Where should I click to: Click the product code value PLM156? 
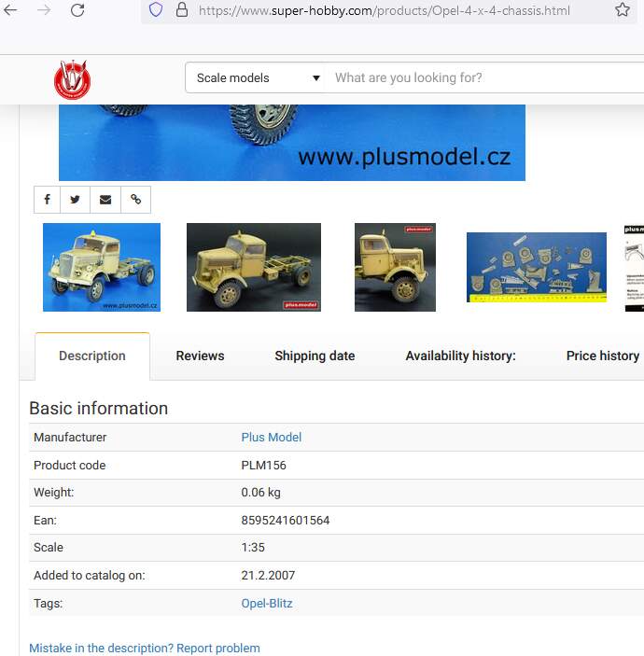click(263, 466)
